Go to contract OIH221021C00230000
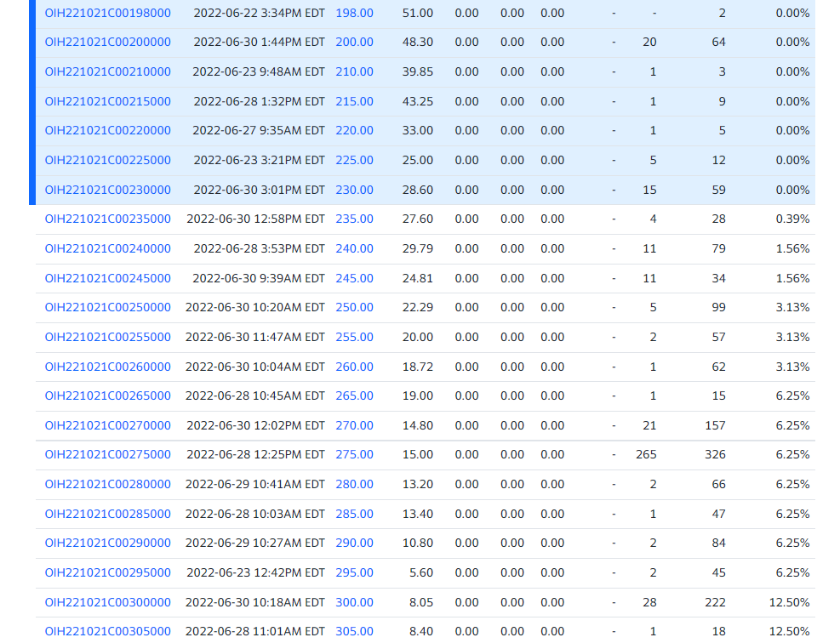Screen dimensions: 840x643 pos(108,190)
